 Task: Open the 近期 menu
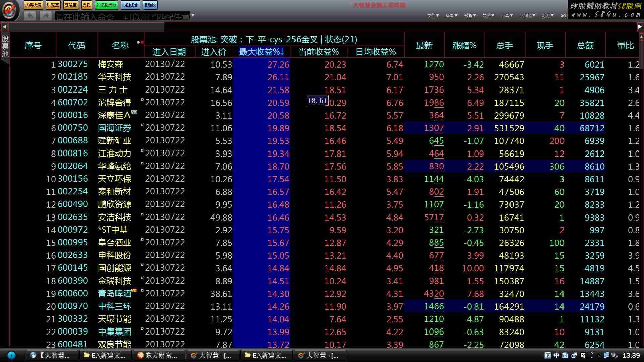(x=548, y=15)
